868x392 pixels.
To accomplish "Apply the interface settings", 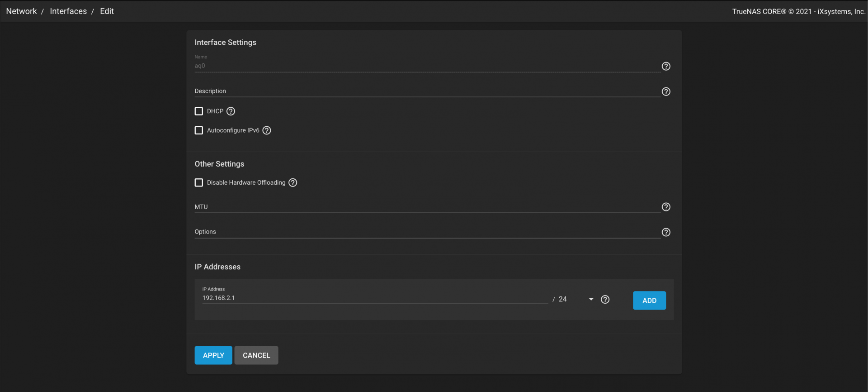I will (x=213, y=355).
